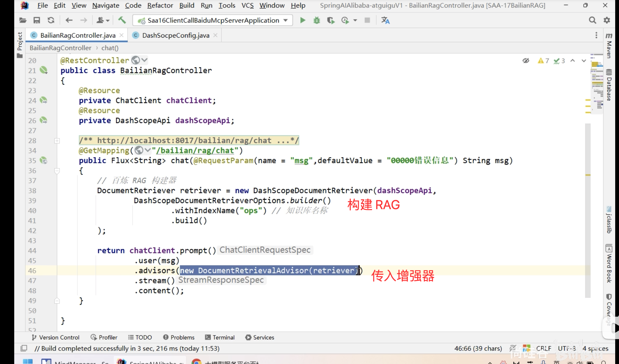Click the Debug bug icon
The width and height of the screenshot is (619, 364).
tap(317, 20)
